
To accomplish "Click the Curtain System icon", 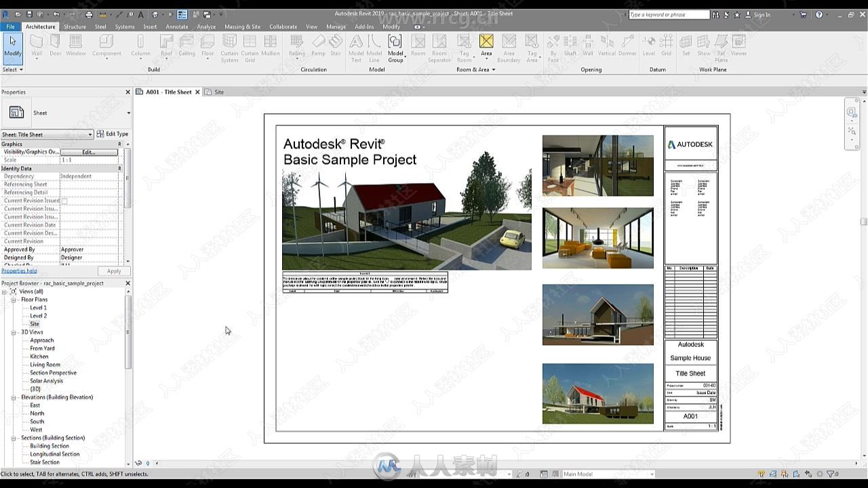I will pos(229,41).
